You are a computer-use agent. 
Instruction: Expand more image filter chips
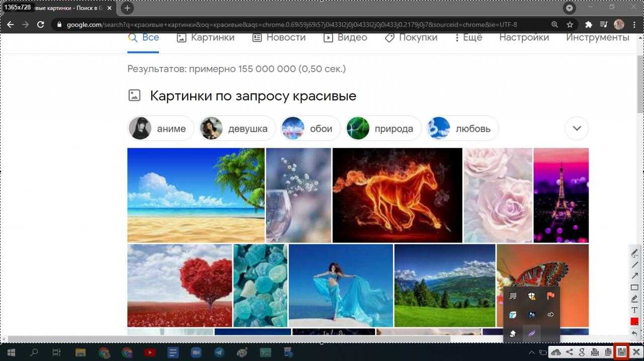pyautogui.click(x=577, y=129)
